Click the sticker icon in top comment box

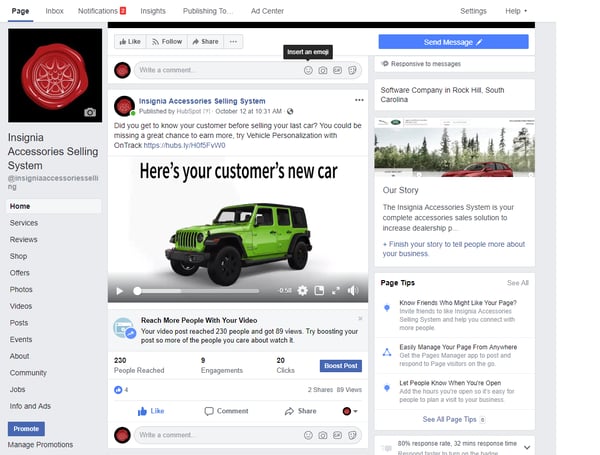click(352, 70)
